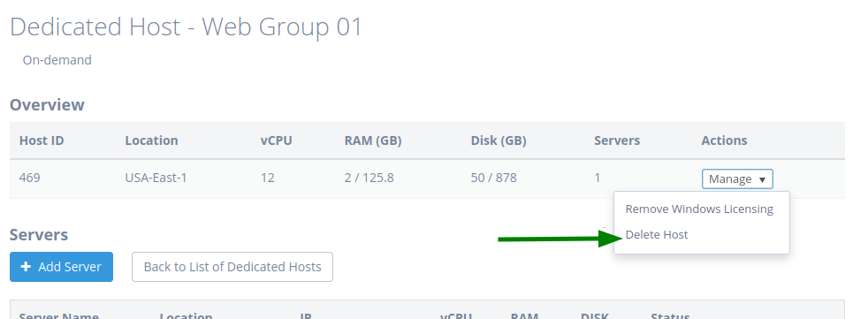Click the On-demand billing label
868x319 pixels.
tap(57, 60)
